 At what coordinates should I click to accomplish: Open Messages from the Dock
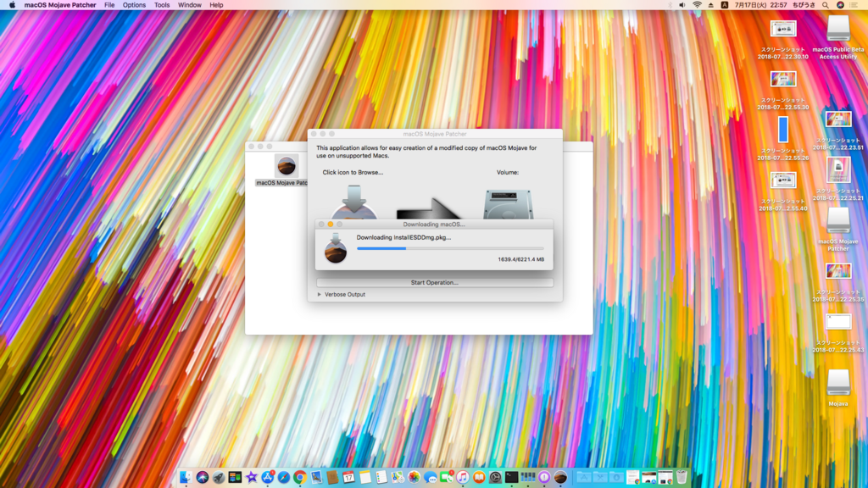(x=430, y=477)
